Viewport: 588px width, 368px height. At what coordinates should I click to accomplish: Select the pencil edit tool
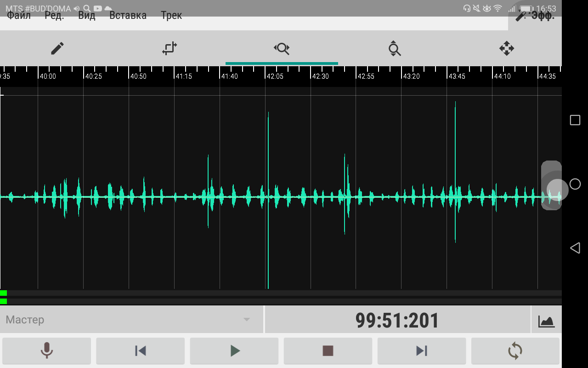57,48
